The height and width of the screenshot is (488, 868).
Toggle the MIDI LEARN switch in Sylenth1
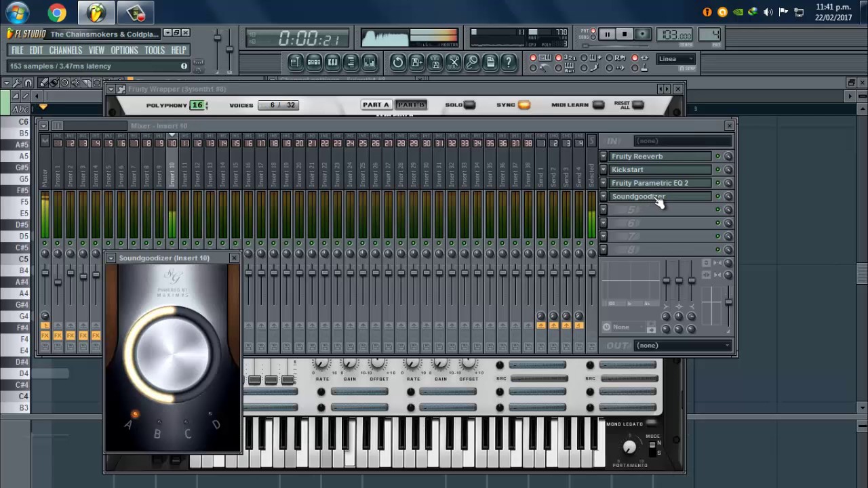pos(598,105)
